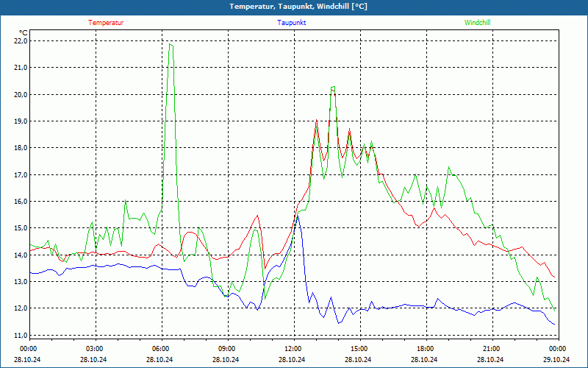This screenshot has height=368, width=588.
Task: Click the green Windchill legend label
Action: click(477, 23)
